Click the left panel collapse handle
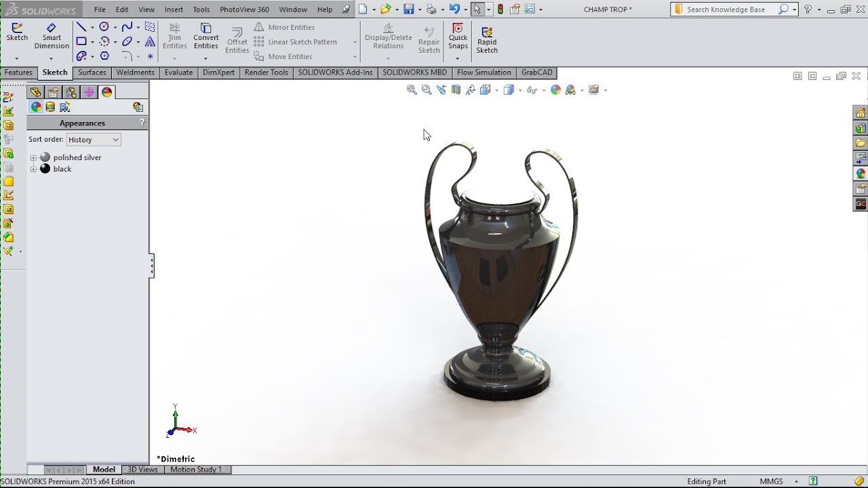The image size is (868, 488). (x=152, y=266)
